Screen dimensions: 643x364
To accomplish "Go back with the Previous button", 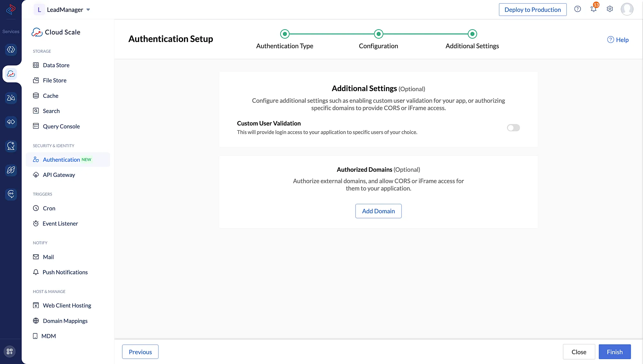I will click(x=140, y=352).
